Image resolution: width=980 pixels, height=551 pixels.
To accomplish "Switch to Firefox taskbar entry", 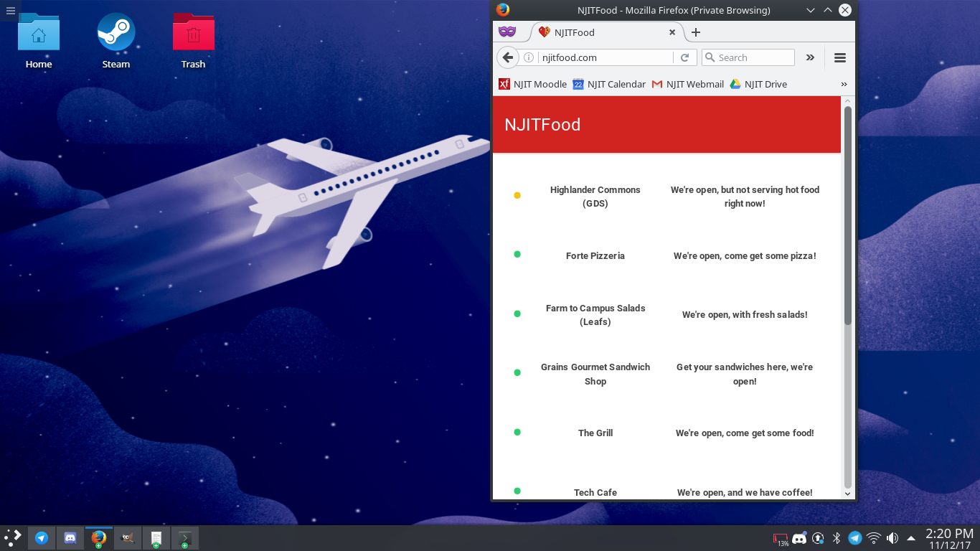I will [99, 538].
